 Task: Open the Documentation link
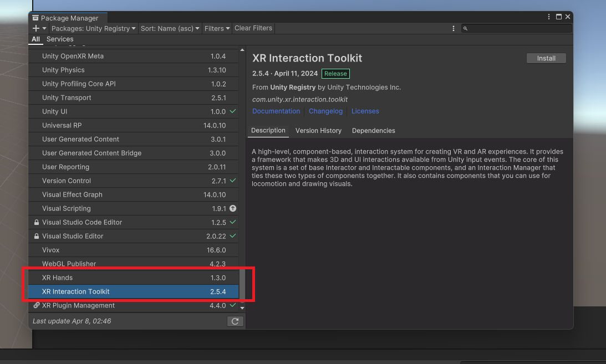pyautogui.click(x=276, y=111)
